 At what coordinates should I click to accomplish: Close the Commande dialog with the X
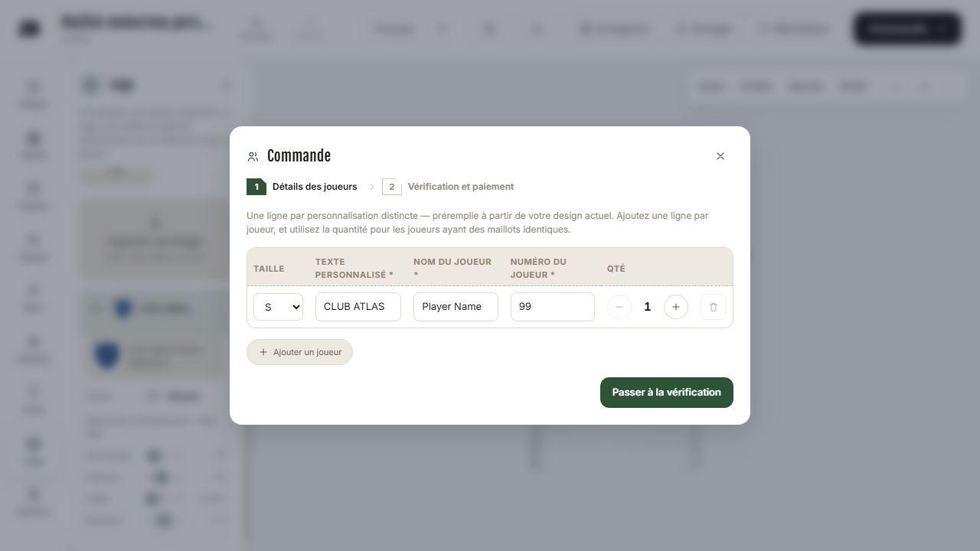(x=720, y=156)
